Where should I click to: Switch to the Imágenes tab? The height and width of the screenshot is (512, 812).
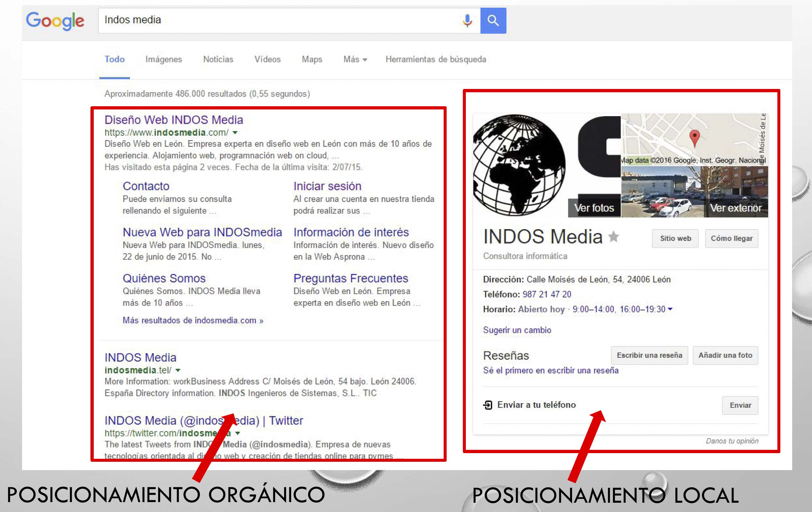tap(163, 60)
